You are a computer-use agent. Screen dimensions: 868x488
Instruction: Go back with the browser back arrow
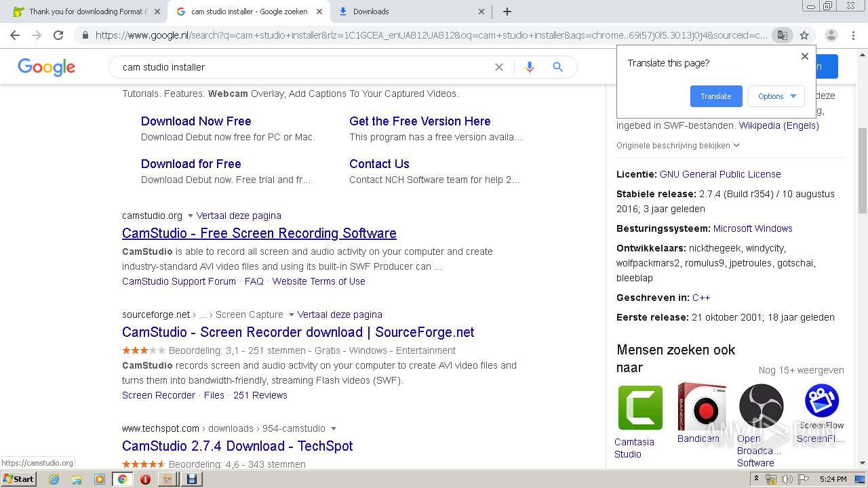(15, 35)
